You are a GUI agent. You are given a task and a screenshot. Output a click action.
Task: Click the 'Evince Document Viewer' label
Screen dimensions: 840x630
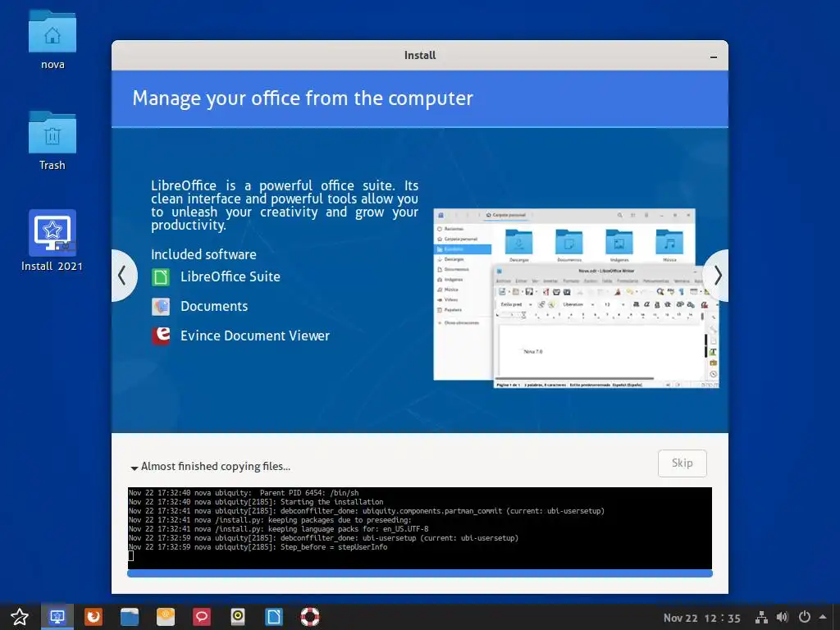click(x=255, y=336)
